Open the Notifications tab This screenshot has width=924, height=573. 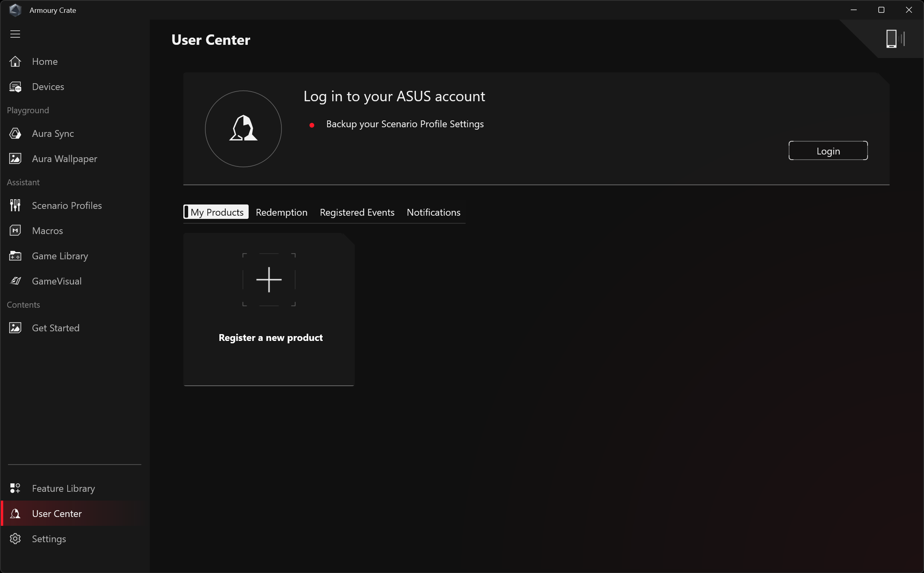click(x=433, y=212)
